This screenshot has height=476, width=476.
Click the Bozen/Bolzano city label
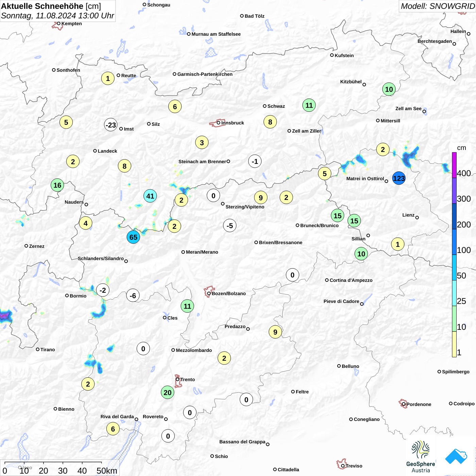[229, 293]
